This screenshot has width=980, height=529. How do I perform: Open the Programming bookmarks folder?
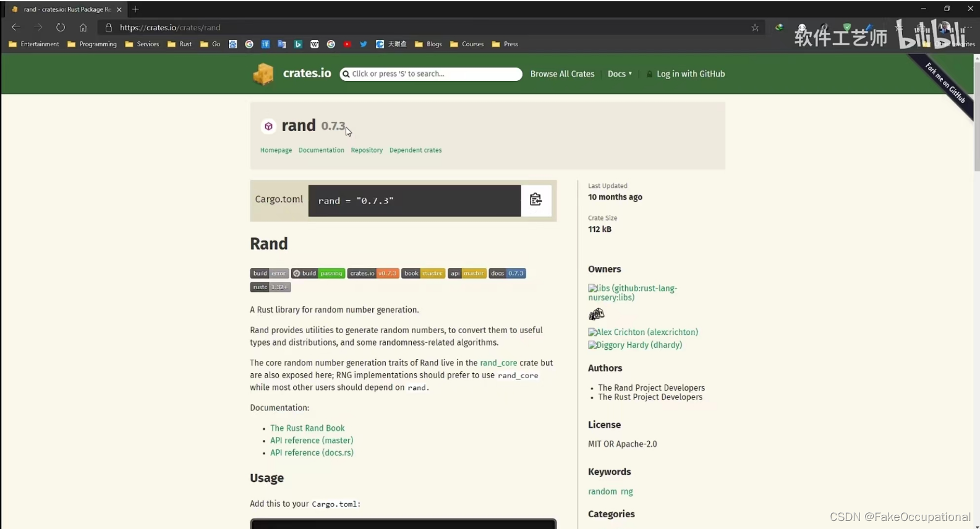pos(92,44)
